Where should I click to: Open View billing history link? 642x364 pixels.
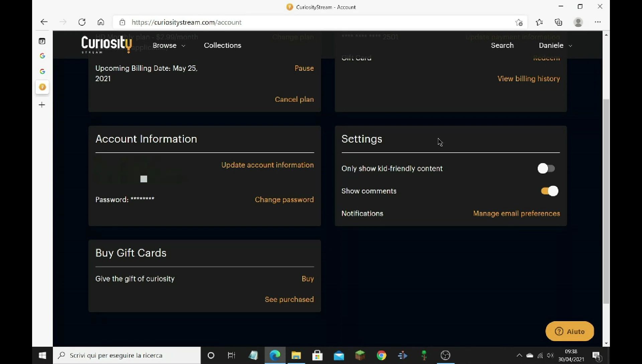(x=528, y=79)
